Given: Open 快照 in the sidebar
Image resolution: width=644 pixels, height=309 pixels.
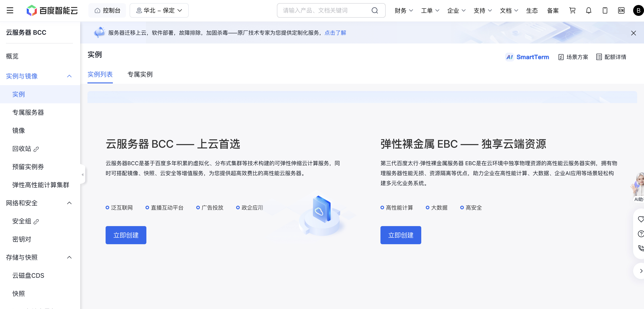Looking at the screenshot, I should point(19,294).
